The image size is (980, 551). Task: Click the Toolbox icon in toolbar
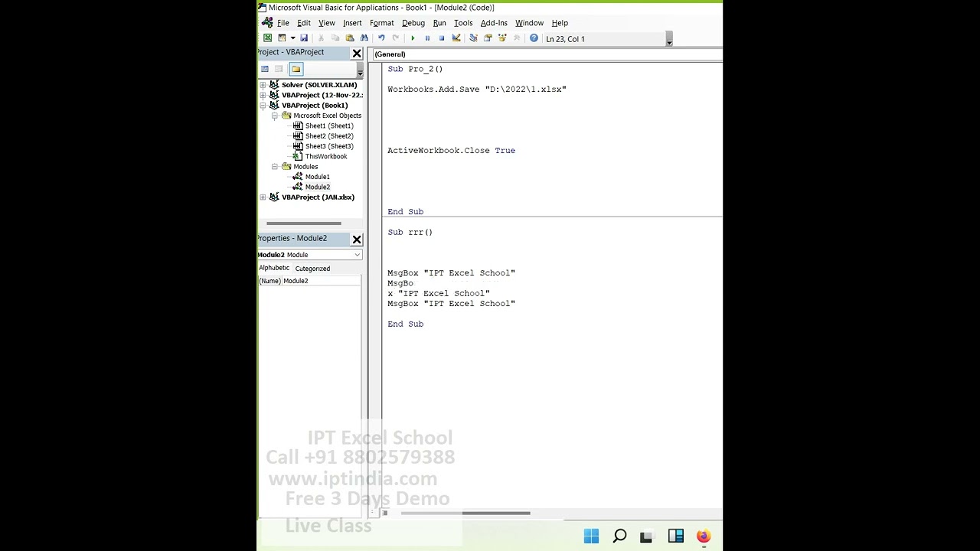517,38
